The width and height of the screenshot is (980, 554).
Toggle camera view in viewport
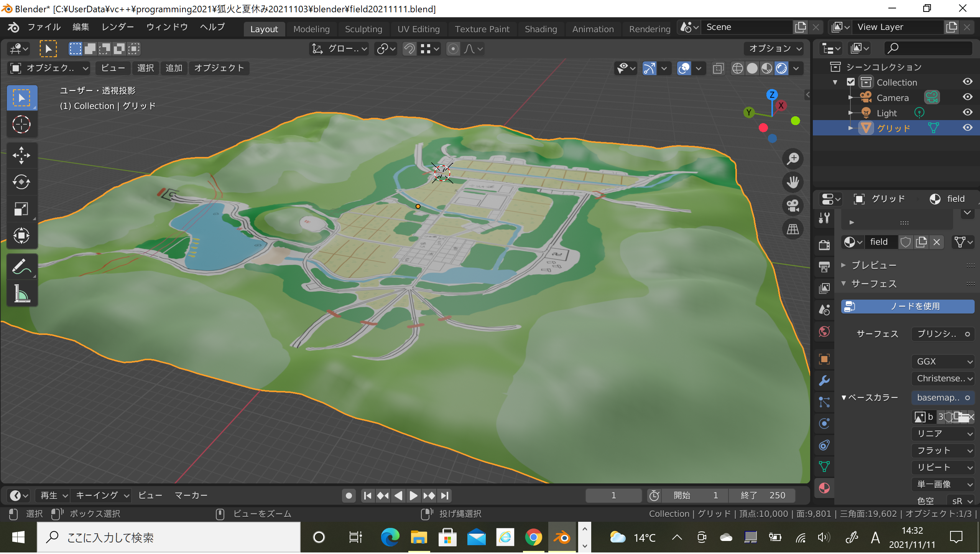coord(793,206)
